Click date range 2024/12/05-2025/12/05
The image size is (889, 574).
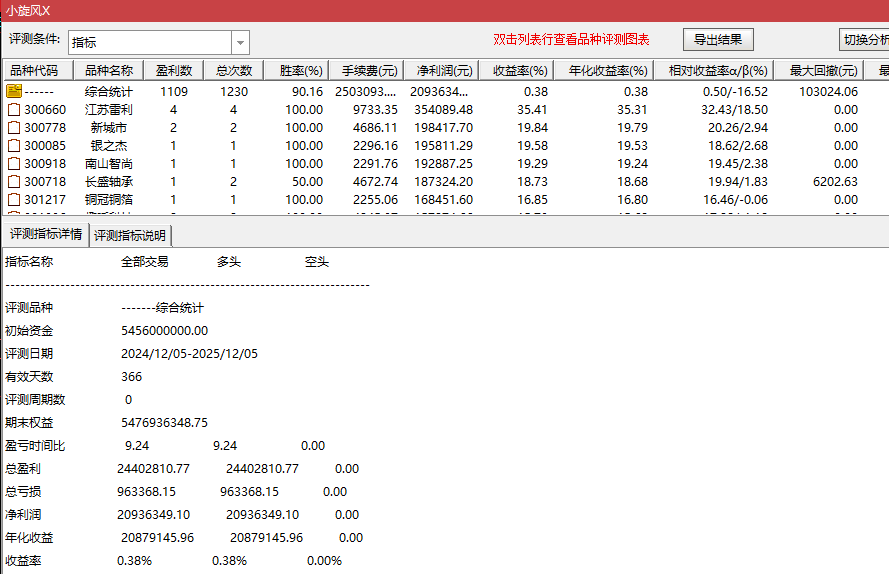tap(189, 354)
